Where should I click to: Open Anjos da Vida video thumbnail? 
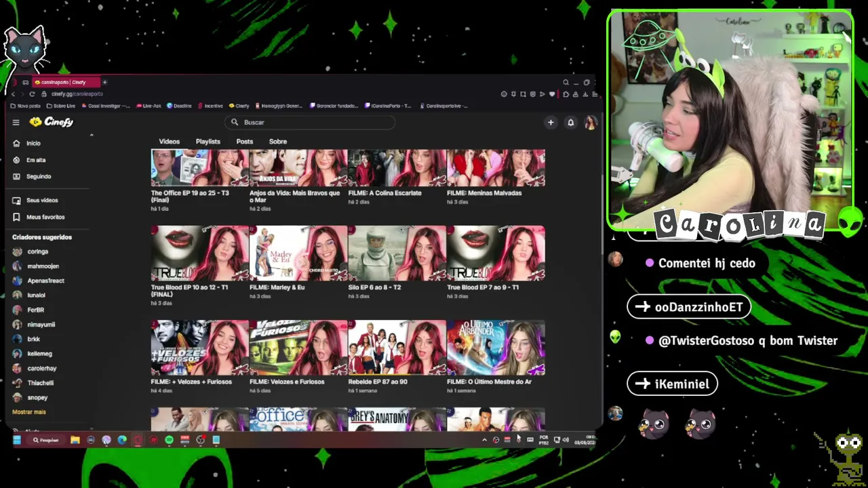[x=298, y=168]
